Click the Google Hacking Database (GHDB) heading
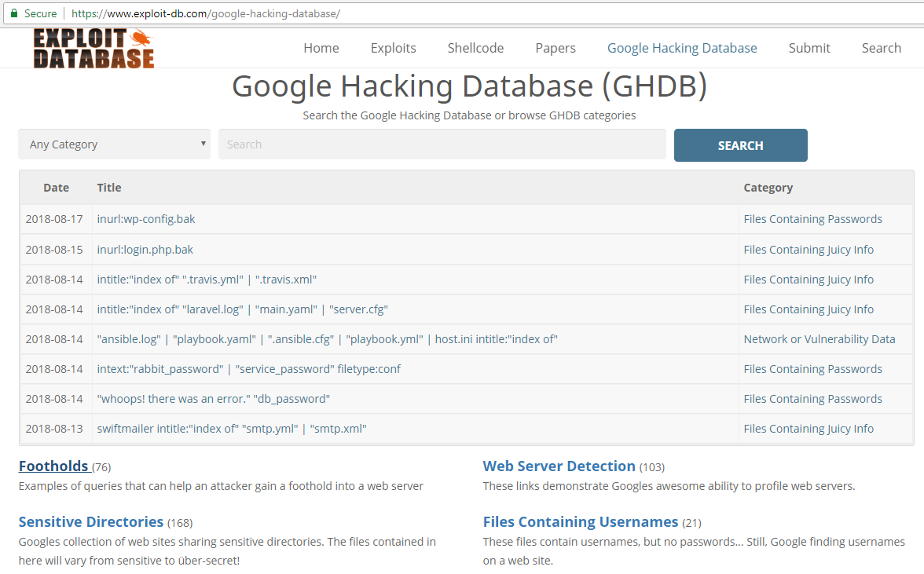Image resolution: width=924 pixels, height=574 pixels. coord(469,86)
